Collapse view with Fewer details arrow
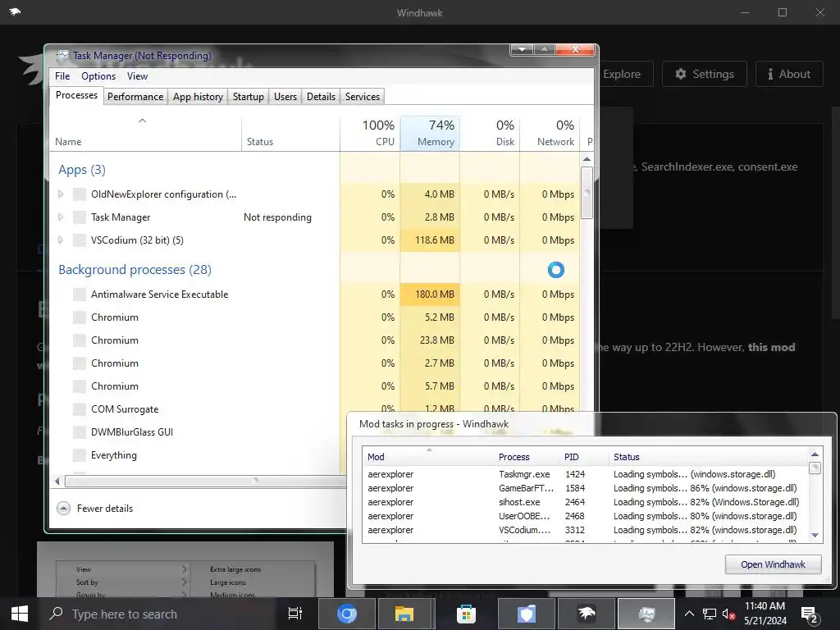Screen dimensions: 840x630 coord(63,509)
